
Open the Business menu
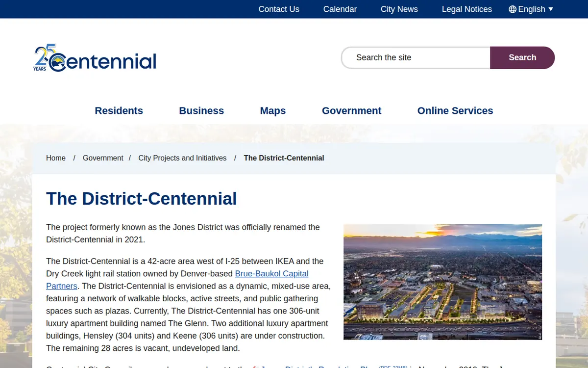[x=201, y=111]
